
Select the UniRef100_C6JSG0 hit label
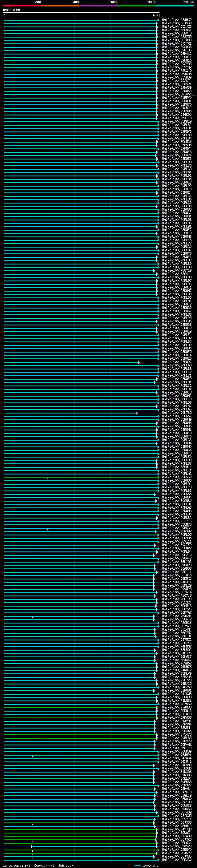click(177, 23)
